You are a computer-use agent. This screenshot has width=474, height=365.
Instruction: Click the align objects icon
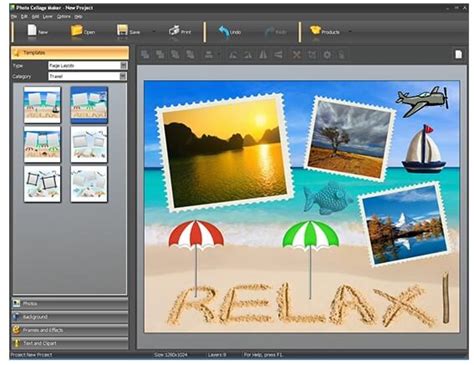coord(209,54)
